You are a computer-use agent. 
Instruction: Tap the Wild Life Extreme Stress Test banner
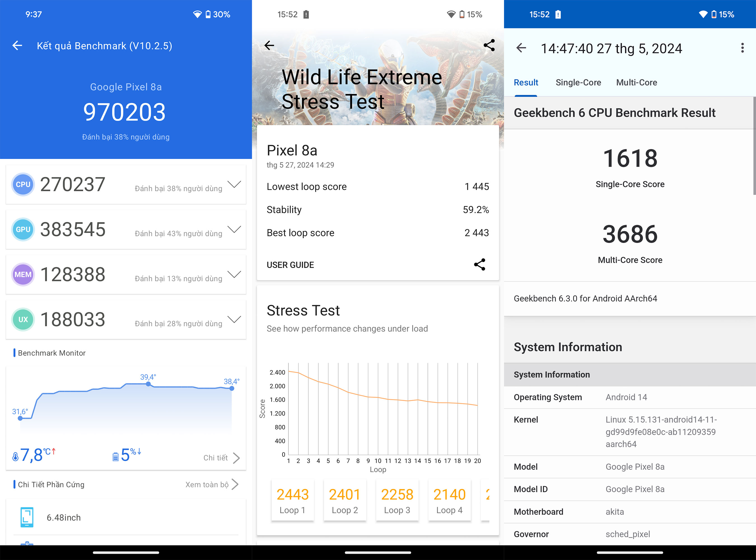[x=378, y=77]
